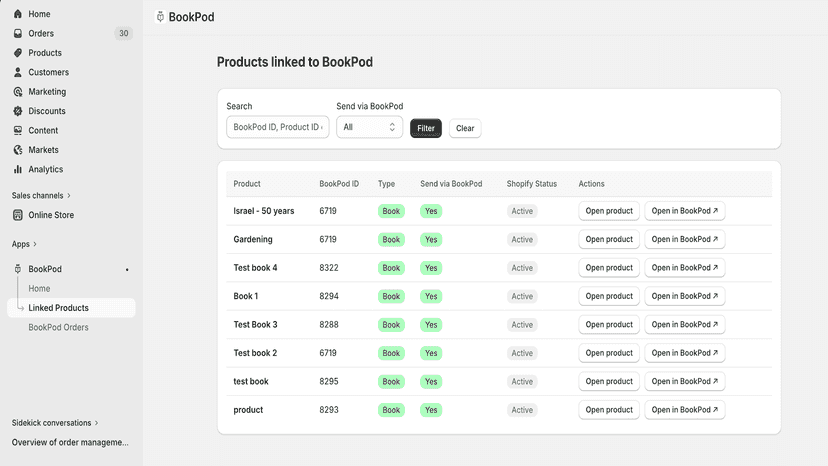Click the Products tag icon
Image resolution: width=828 pixels, height=466 pixels.
[18, 53]
